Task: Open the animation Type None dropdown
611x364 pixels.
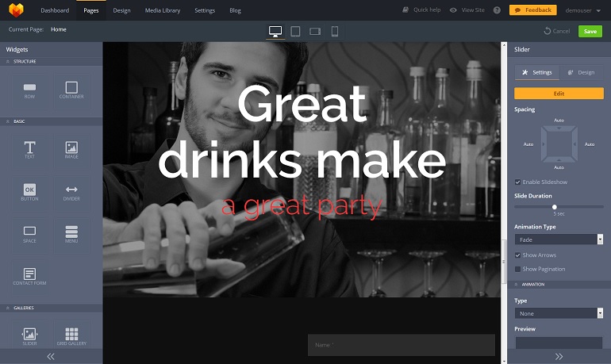Action: [x=559, y=313]
